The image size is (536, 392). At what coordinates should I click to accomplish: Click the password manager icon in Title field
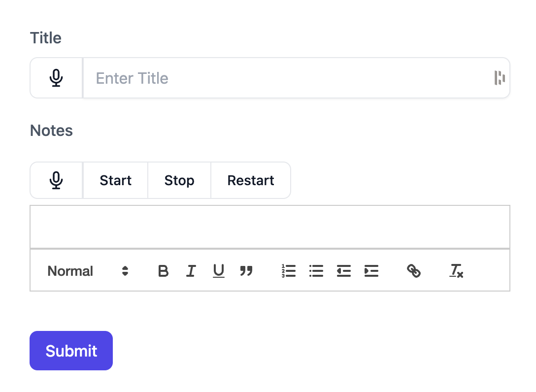click(500, 78)
